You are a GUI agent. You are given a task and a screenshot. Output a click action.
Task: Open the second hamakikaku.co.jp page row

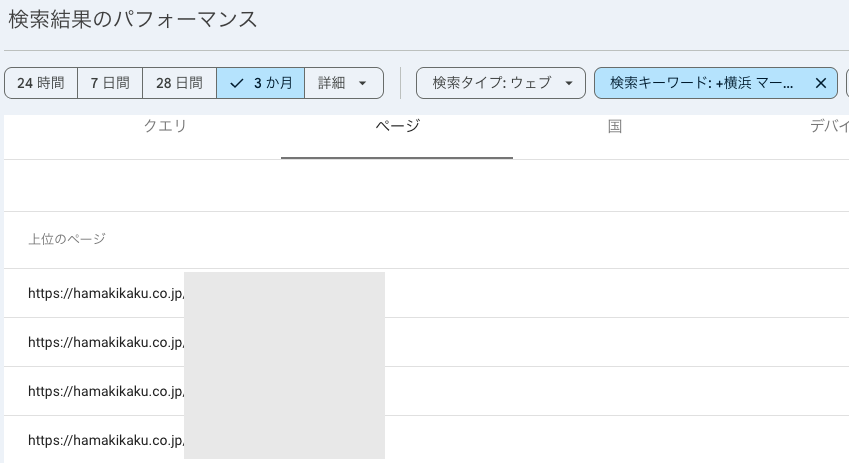point(106,342)
